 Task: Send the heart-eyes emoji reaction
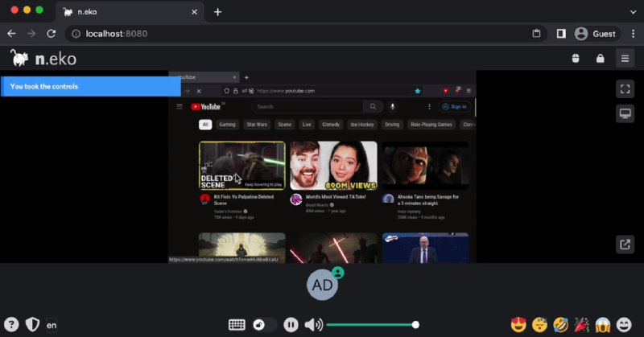click(x=518, y=325)
